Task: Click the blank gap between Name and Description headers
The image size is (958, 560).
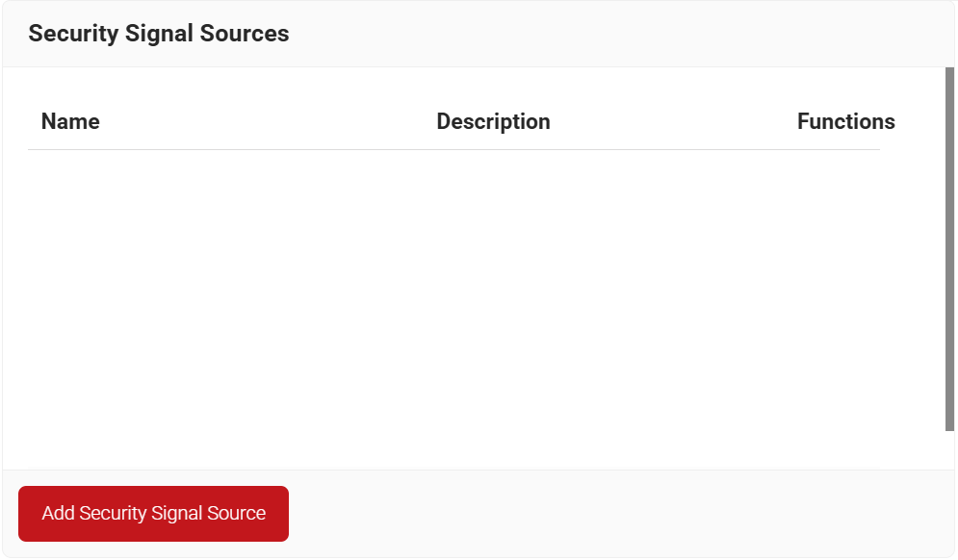Action: tap(268, 122)
